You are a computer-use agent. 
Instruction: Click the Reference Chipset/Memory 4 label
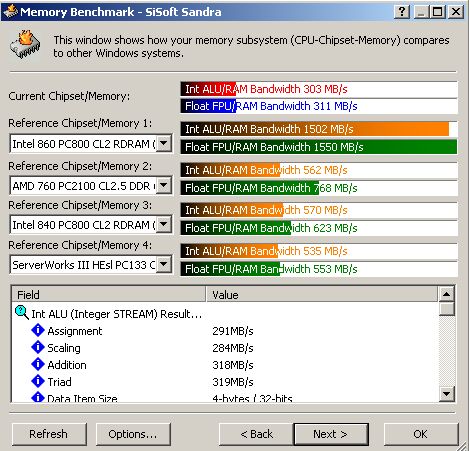(x=80, y=245)
